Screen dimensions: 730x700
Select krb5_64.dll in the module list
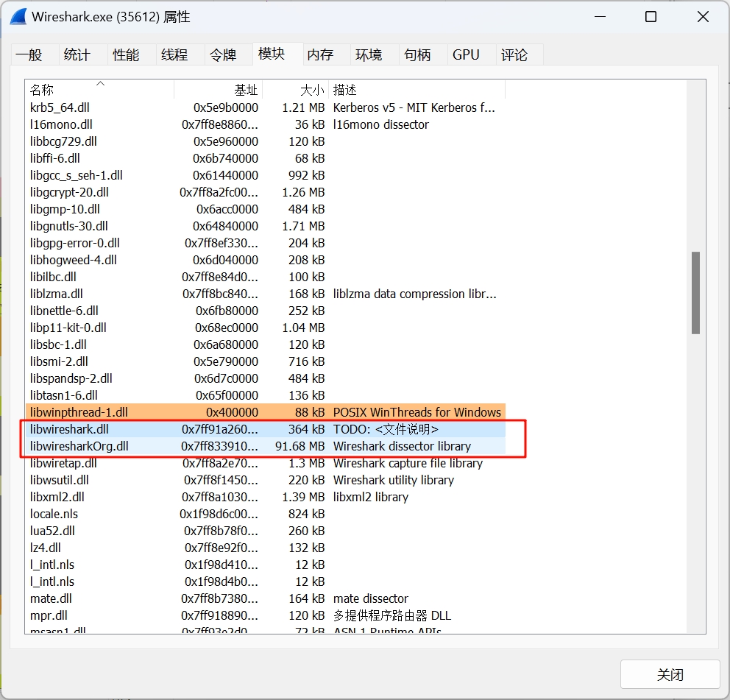[60, 107]
